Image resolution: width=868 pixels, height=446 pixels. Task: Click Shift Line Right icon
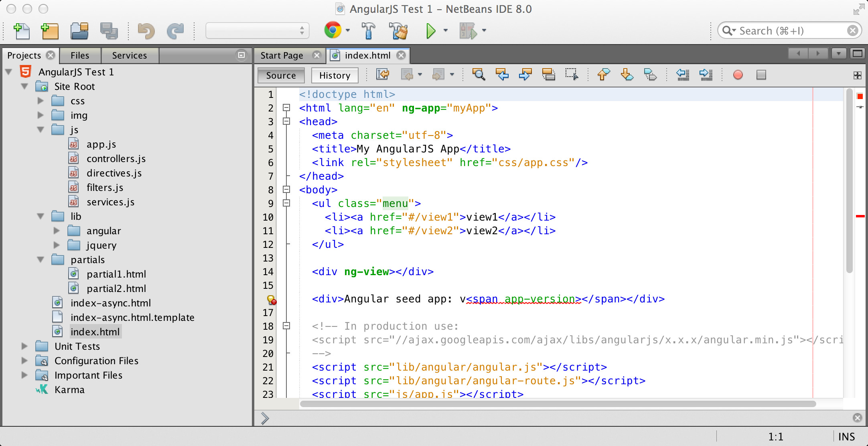(706, 75)
